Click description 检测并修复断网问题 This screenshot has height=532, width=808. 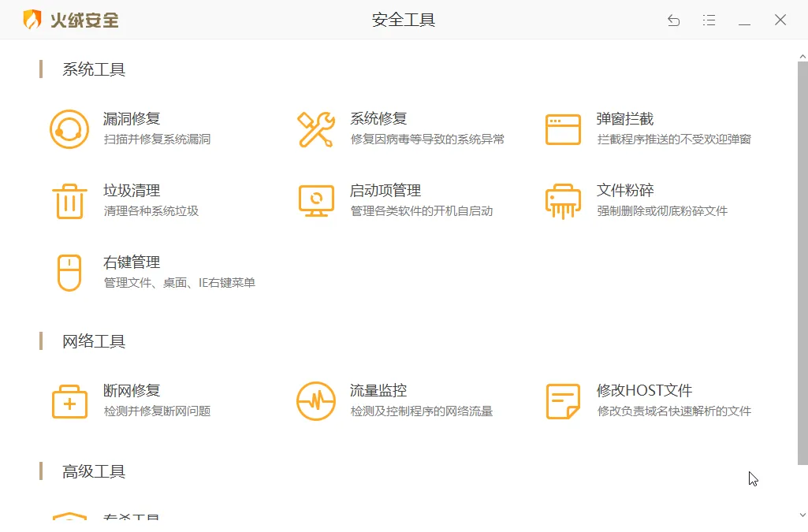click(157, 411)
